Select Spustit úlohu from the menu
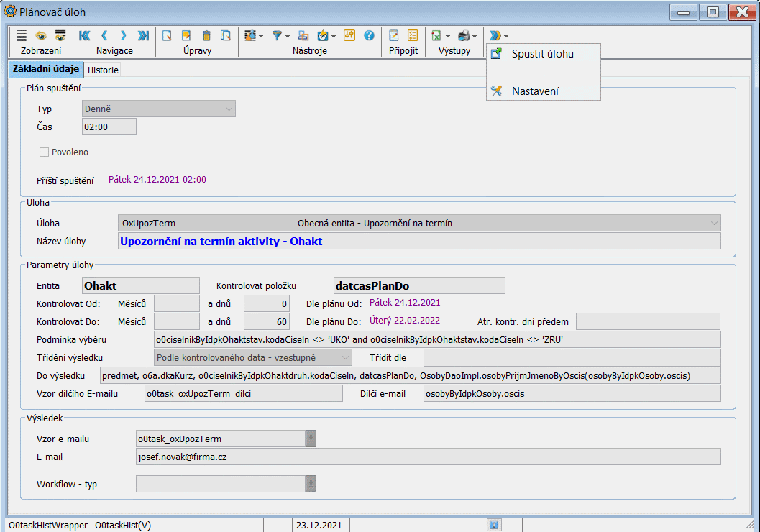 coord(542,54)
